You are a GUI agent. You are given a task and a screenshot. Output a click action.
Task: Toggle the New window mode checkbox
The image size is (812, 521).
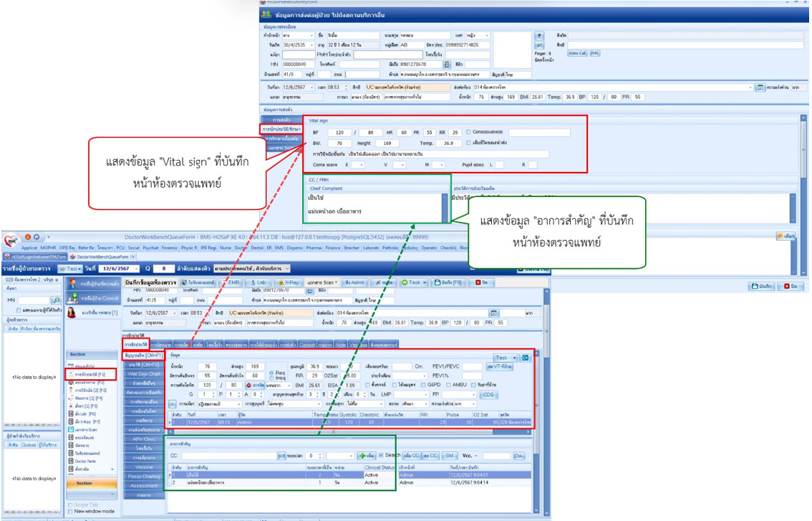pos(70,511)
